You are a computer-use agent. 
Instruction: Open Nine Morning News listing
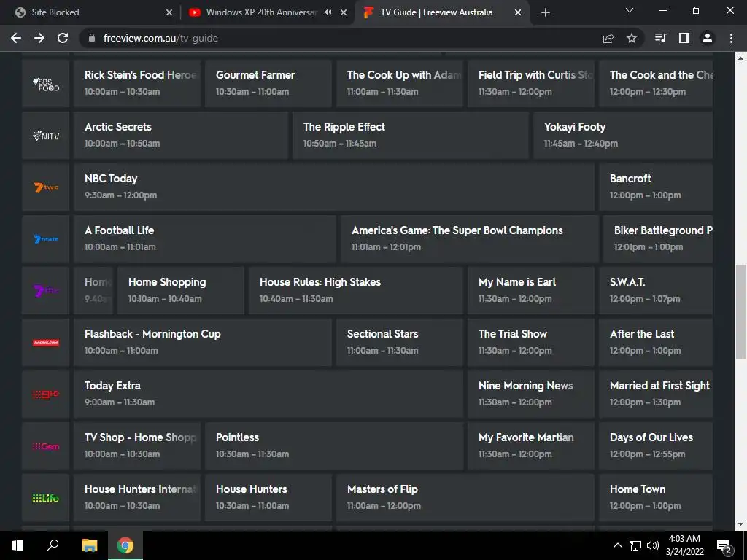click(x=531, y=394)
